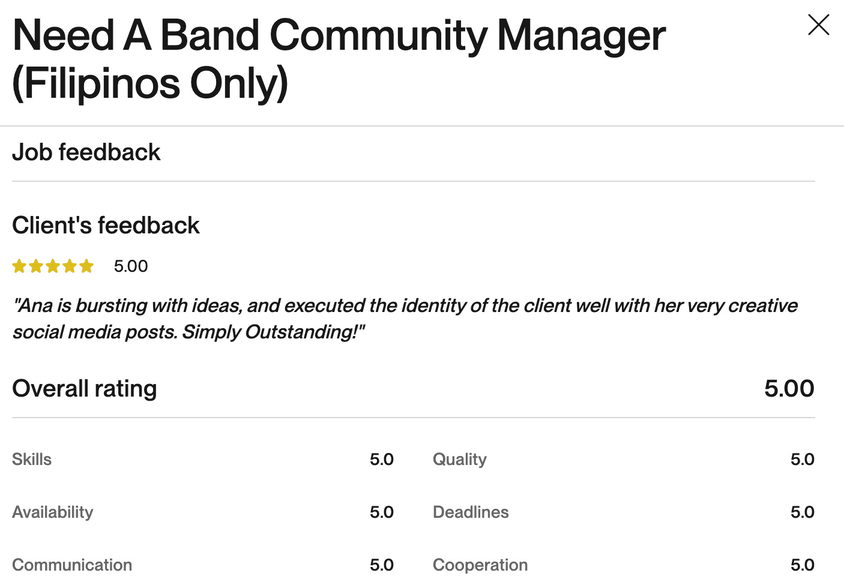
Task: Click the last gold star in the rating
Action: pos(86,266)
